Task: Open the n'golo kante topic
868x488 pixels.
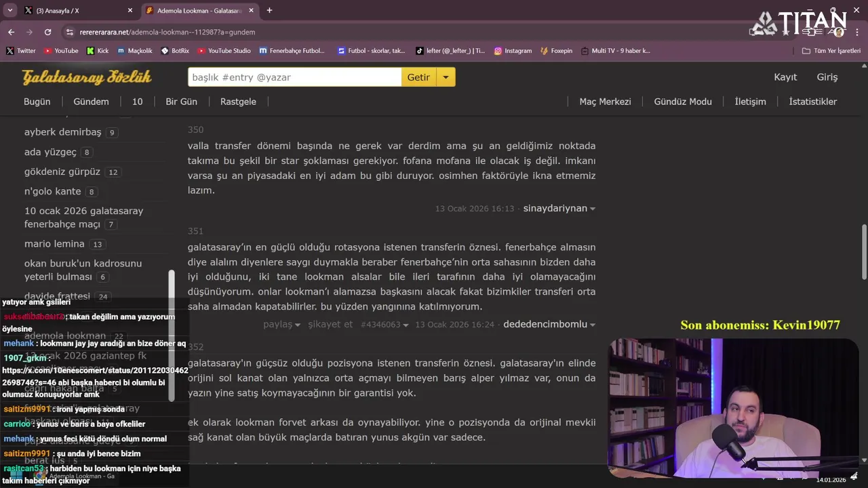Action: click(52, 191)
